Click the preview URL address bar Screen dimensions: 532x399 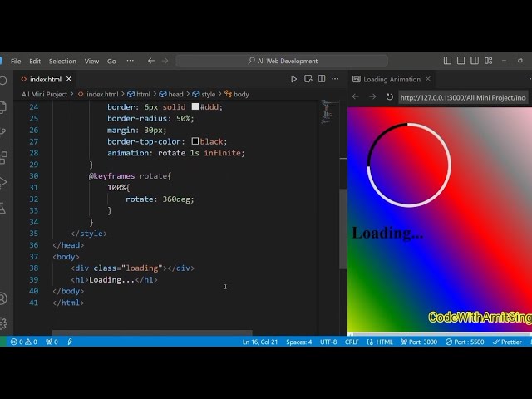pyautogui.click(x=463, y=98)
